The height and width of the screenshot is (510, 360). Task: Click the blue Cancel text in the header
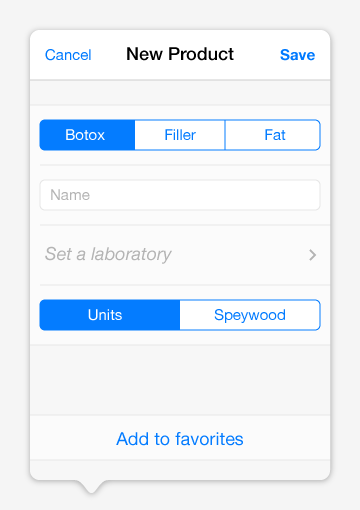(68, 55)
